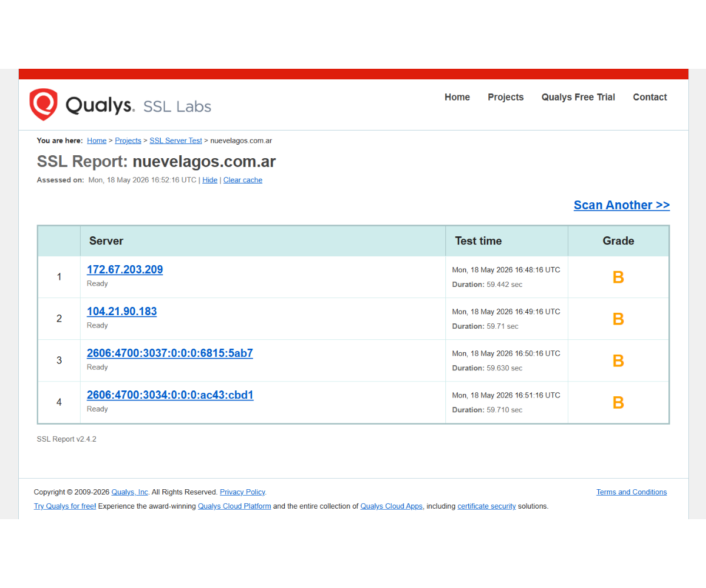Click the Scan Another link

(x=622, y=205)
